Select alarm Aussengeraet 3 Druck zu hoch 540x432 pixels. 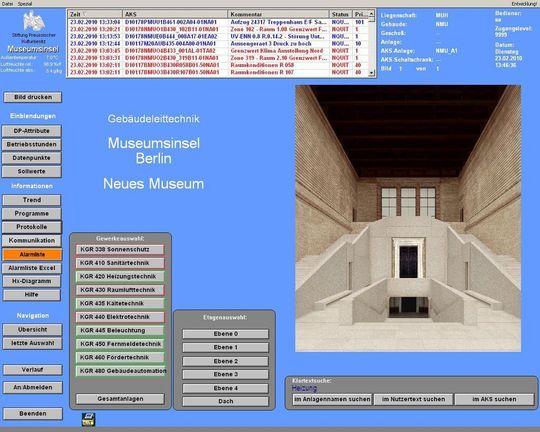coord(218,44)
